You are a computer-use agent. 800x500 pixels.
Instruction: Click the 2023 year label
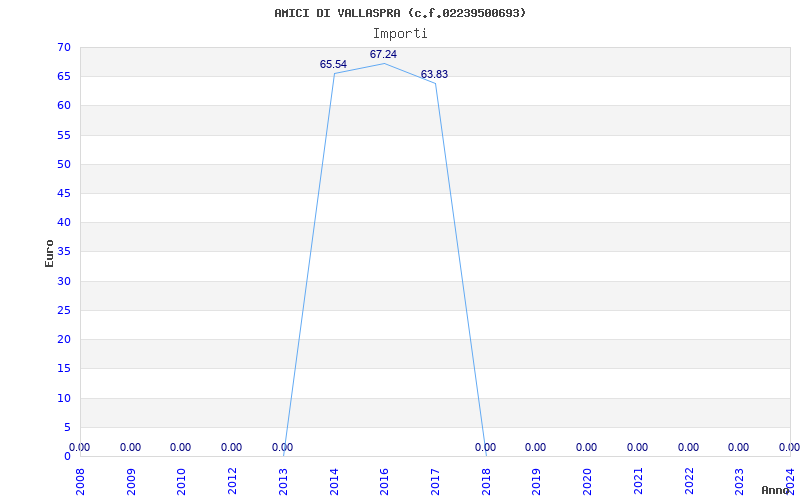(739, 481)
